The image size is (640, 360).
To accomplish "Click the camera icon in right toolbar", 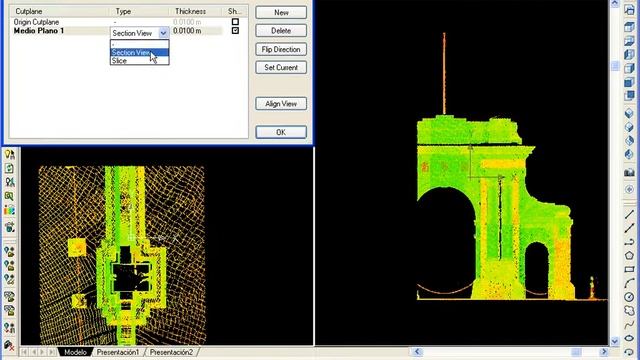I will click(x=629, y=172).
